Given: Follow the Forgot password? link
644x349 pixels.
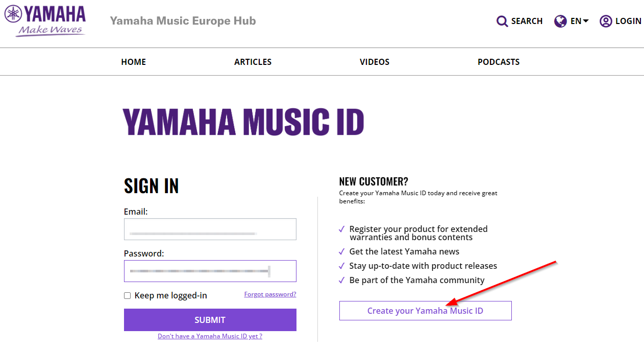Looking at the screenshot, I should tap(270, 294).
